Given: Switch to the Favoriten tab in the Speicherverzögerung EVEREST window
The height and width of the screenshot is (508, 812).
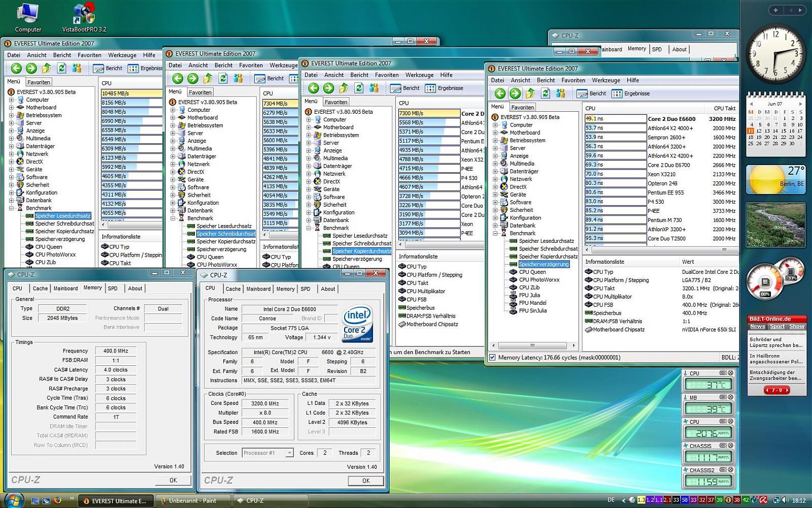Looking at the screenshot, I should point(523,107).
